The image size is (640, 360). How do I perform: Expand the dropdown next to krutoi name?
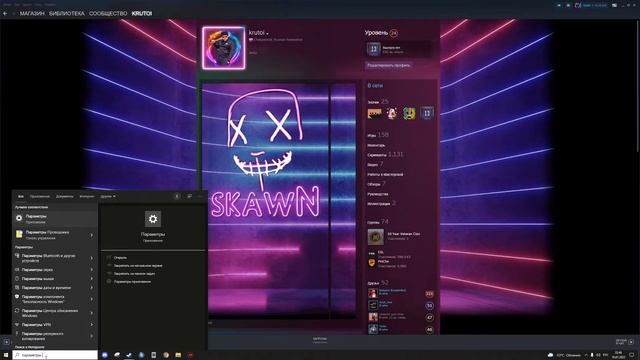click(268, 33)
